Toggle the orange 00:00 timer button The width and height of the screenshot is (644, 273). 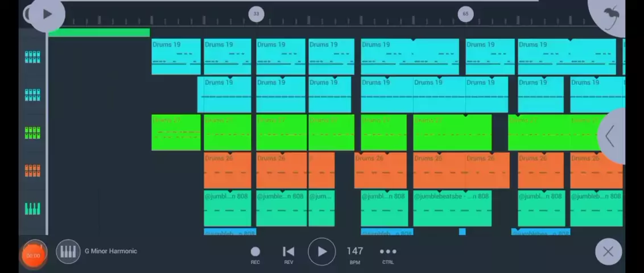34,255
